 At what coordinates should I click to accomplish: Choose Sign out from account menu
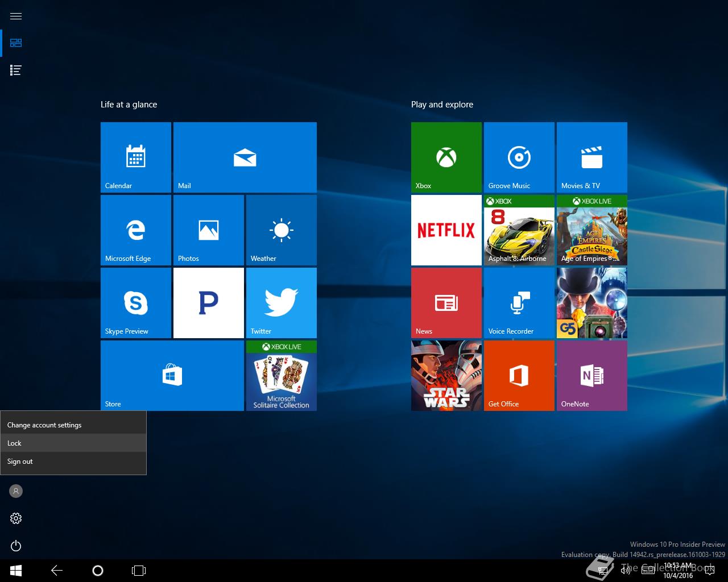click(73, 462)
